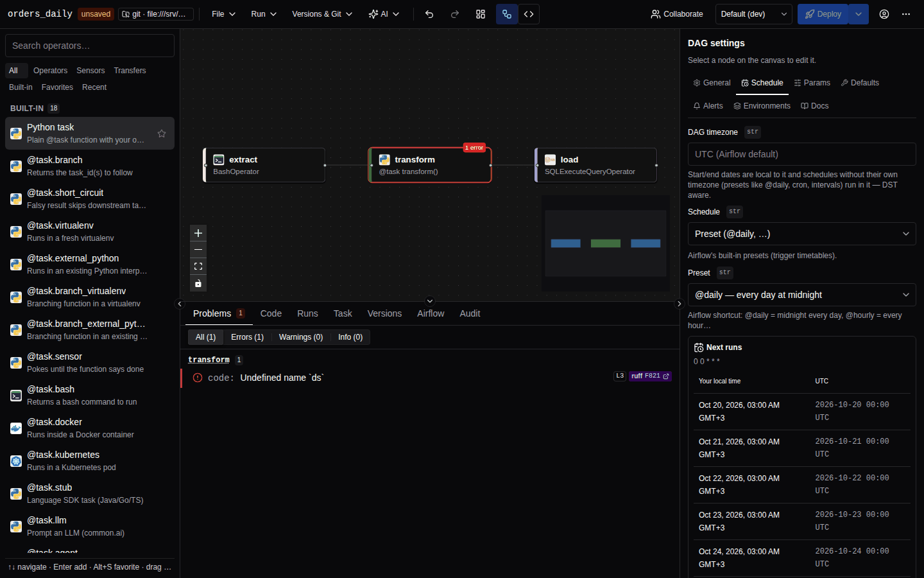Filter problems by Warnings (0)
The image size is (924, 578).
(301, 337)
